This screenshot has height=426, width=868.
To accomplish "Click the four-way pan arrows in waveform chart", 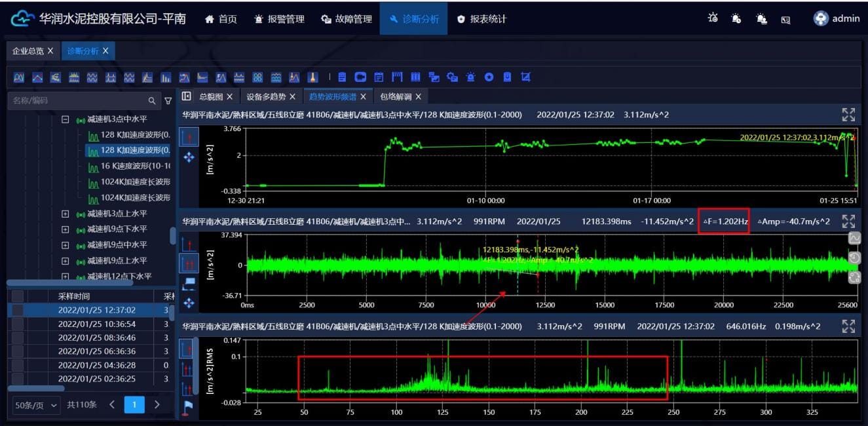I will pyautogui.click(x=189, y=302).
